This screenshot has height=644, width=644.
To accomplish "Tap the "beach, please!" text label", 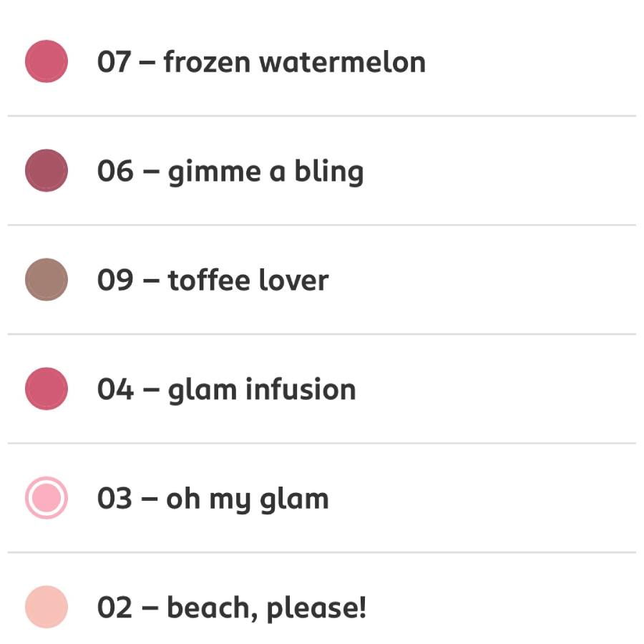I will pos(266,608).
